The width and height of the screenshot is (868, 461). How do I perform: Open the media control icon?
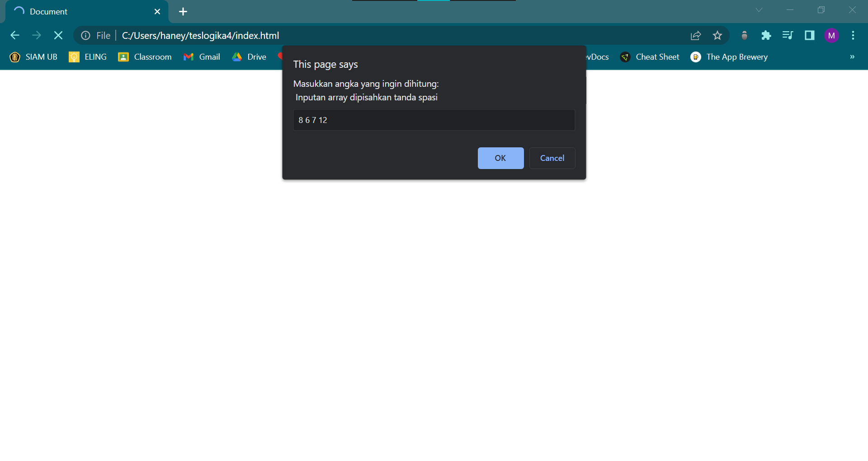coord(788,35)
